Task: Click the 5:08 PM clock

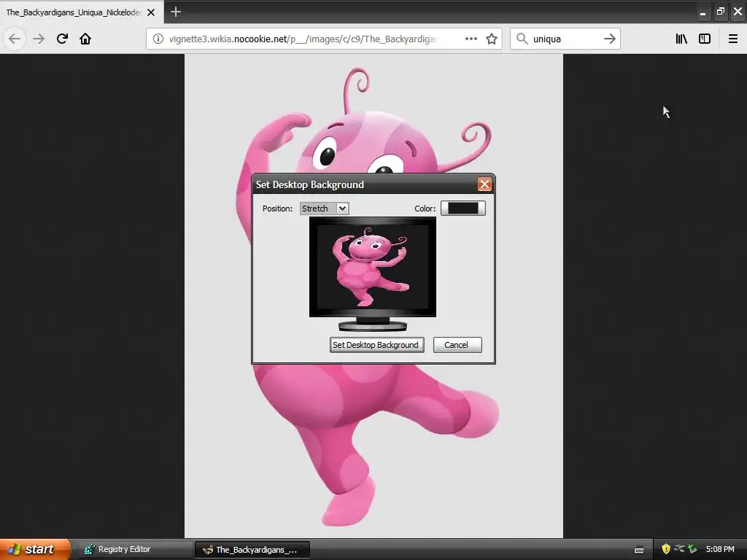Action: (x=720, y=549)
